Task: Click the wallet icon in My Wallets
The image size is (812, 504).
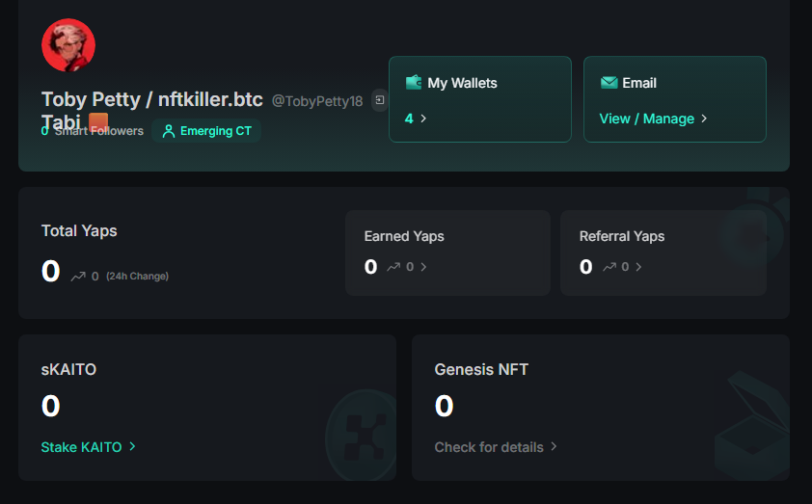Action: [414, 83]
